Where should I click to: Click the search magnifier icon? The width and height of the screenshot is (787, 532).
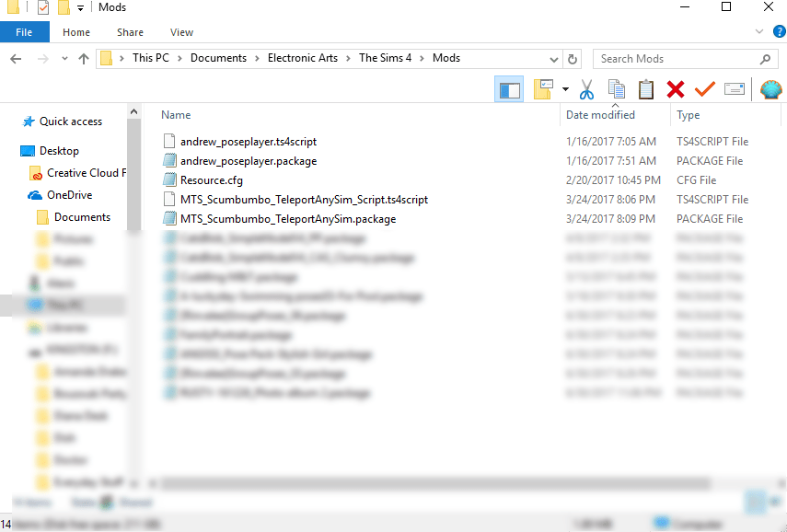point(766,59)
